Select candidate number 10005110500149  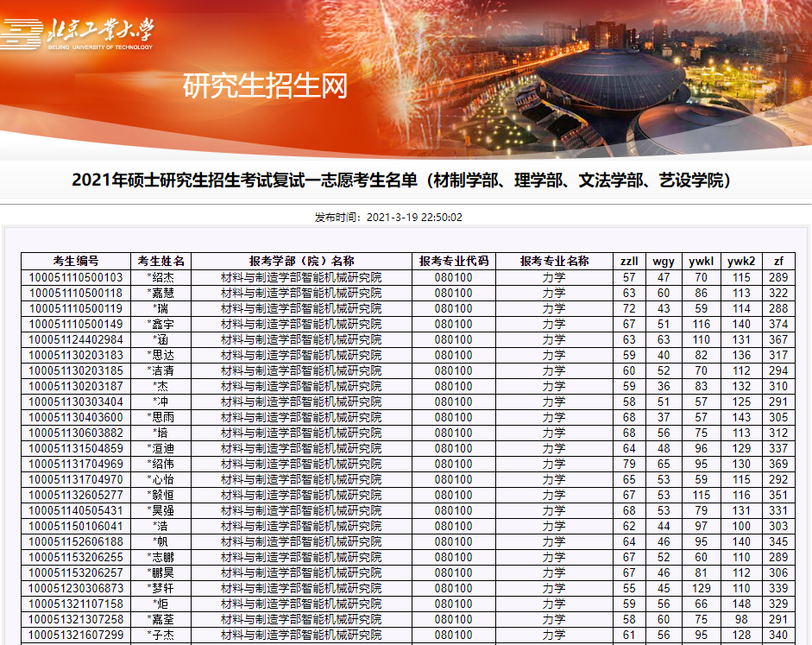tap(76, 325)
